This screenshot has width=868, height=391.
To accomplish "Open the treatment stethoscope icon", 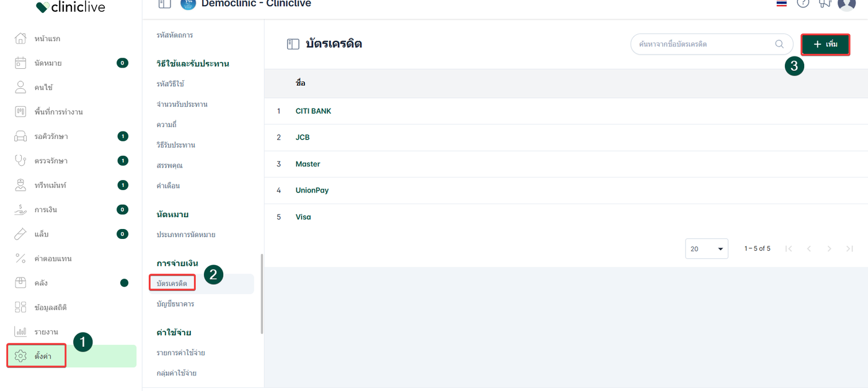I will [x=20, y=161].
